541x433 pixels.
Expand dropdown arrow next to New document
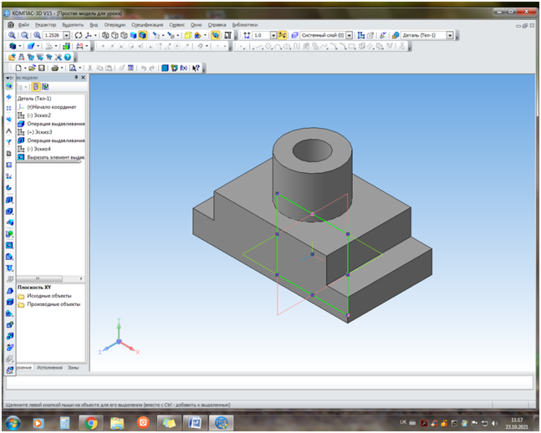click(25, 68)
